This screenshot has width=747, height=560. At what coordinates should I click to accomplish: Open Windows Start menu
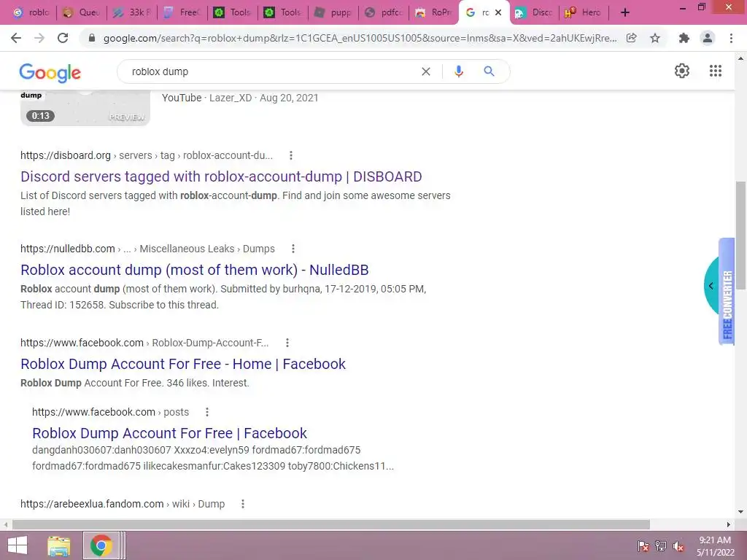(x=18, y=545)
